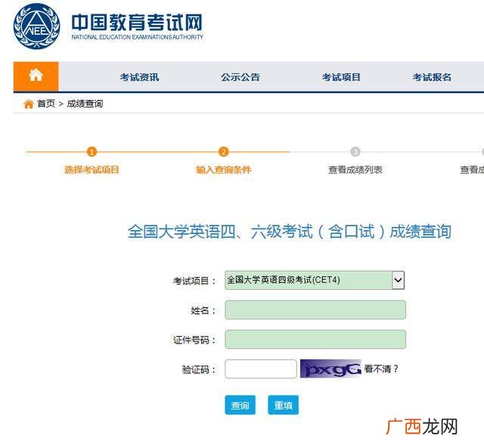
Task: Focus the 验证码 input box
Action: click(261, 369)
